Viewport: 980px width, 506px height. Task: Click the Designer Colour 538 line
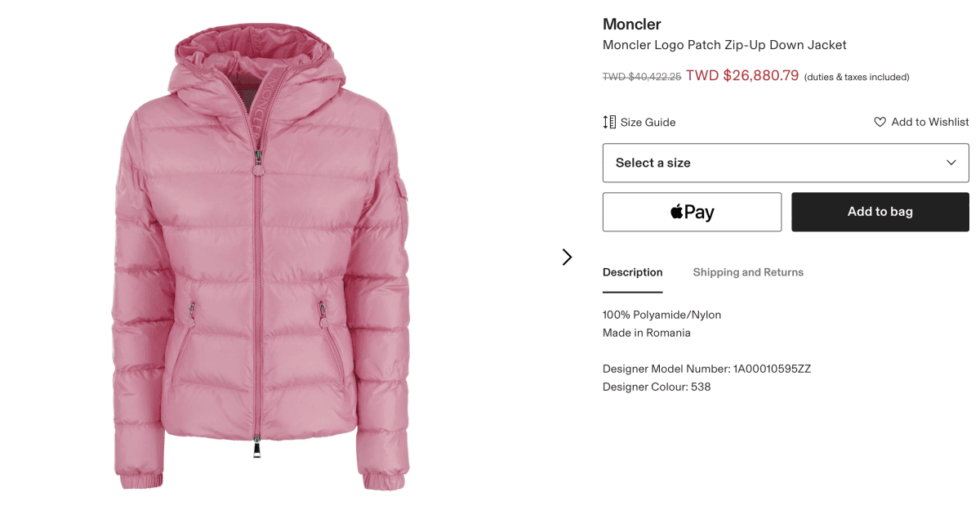point(657,387)
